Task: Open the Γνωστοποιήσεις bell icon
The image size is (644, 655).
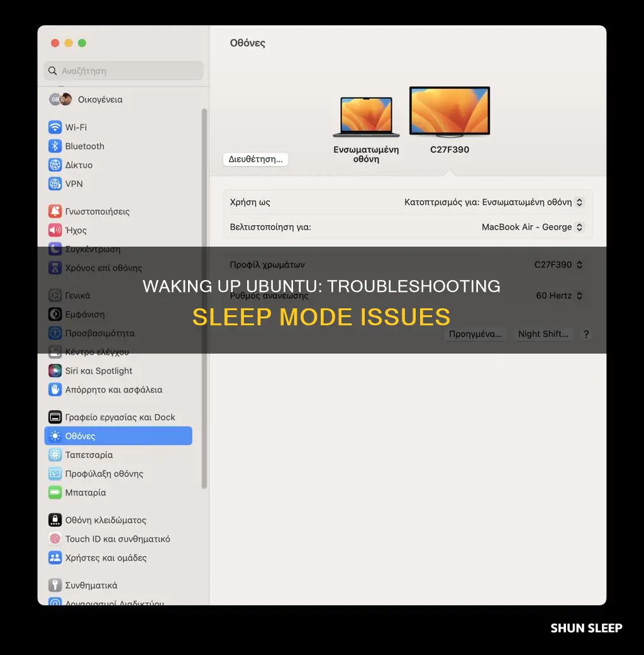Action: tap(55, 211)
